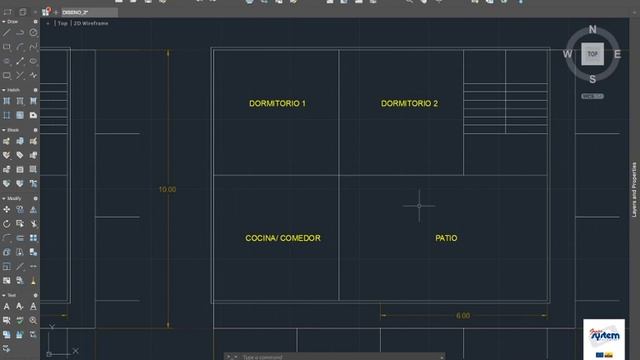Select the Copy tool in Modify

[20, 209]
